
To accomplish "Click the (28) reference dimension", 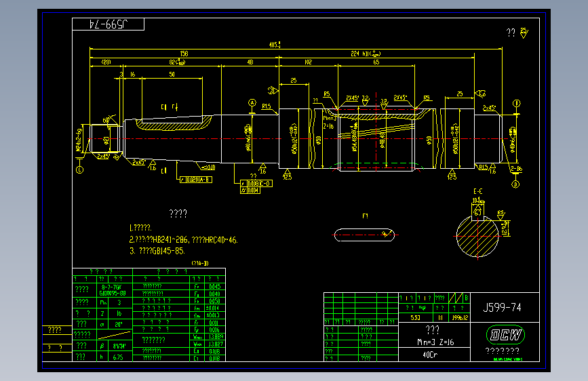I will [106, 62].
